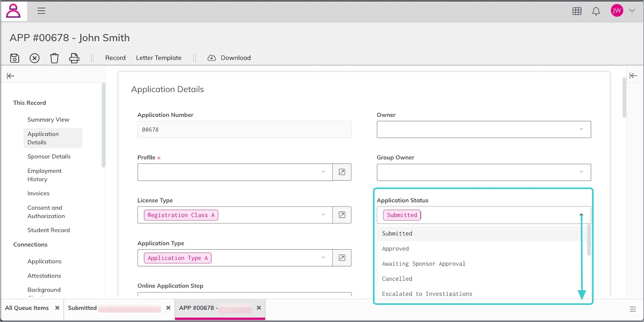The image size is (644, 322).
Task: Select Approved status option
Action: pos(481,249)
